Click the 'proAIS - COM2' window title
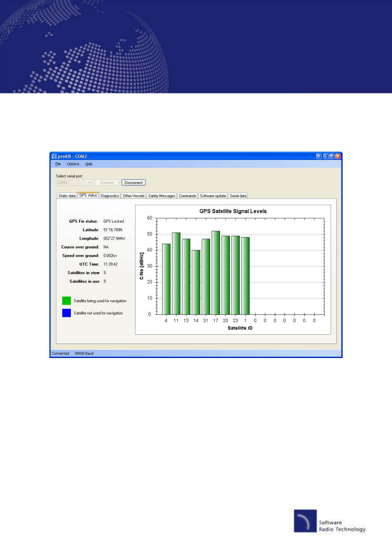Image resolution: width=392 pixels, height=538 pixels. (72, 156)
